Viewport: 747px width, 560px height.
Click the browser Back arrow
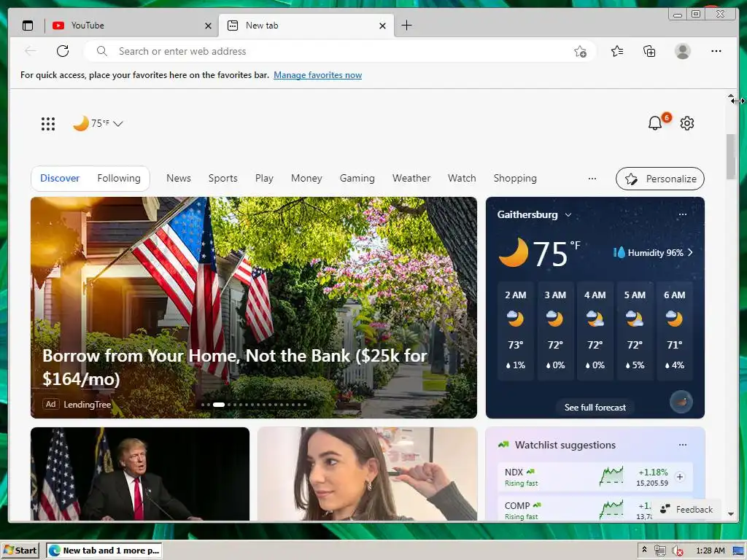click(31, 51)
